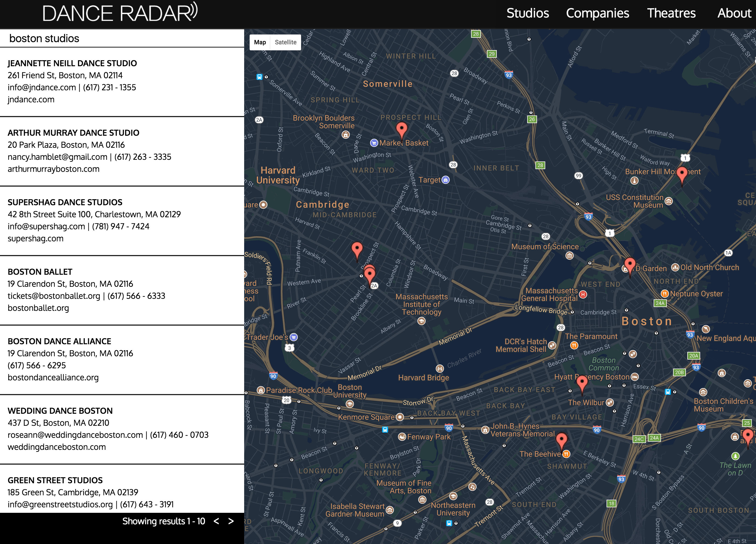Open the jndance.com website link
This screenshot has height=544, width=756.
click(31, 99)
